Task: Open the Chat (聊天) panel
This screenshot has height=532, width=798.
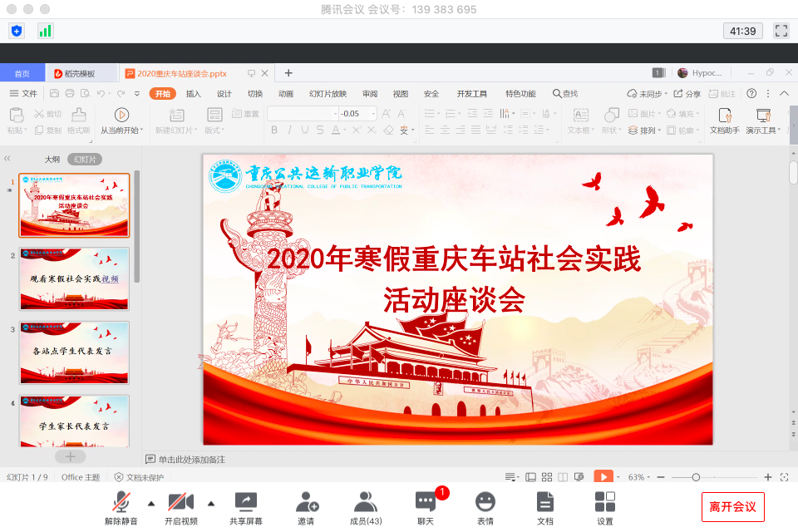Action: 426,507
